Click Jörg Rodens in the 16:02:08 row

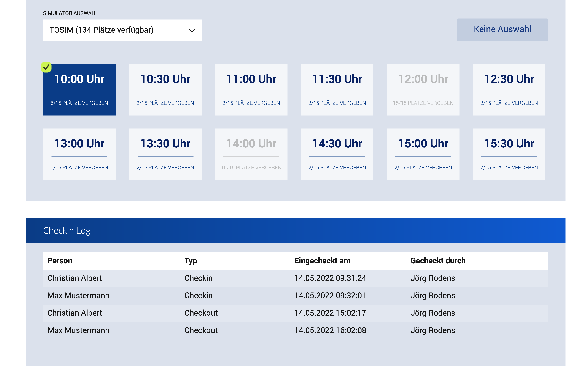[x=433, y=330]
